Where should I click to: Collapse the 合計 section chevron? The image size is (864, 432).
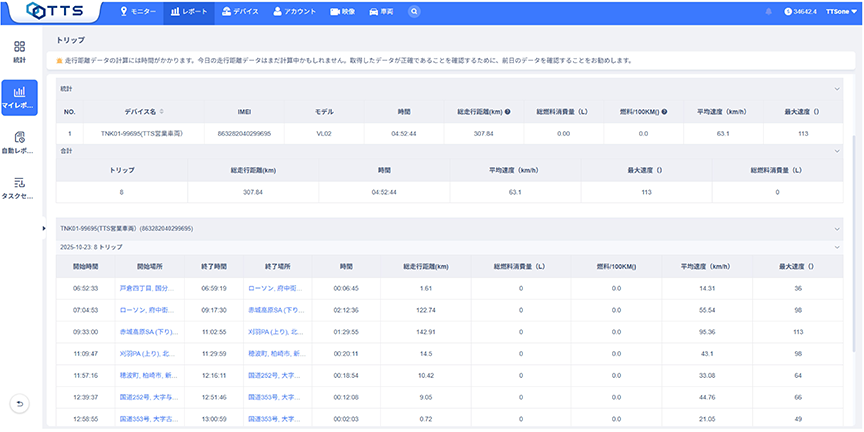point(838,151)
